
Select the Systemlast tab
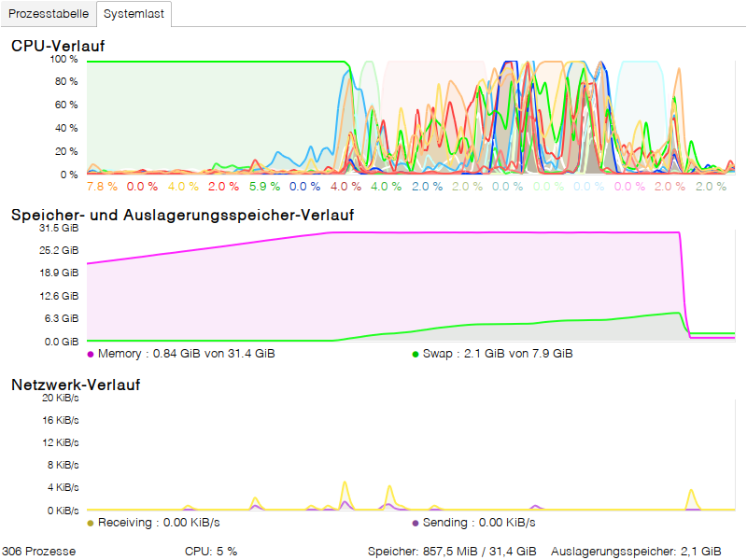[x=134, y=14]
